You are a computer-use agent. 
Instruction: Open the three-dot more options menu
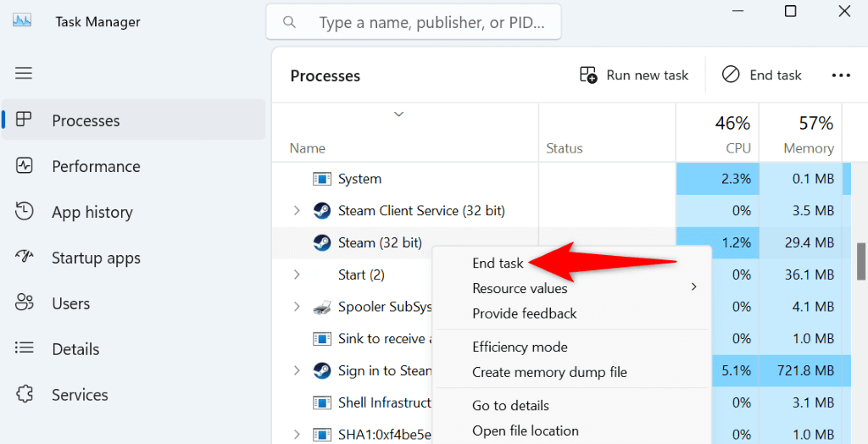tap(840, 75)
